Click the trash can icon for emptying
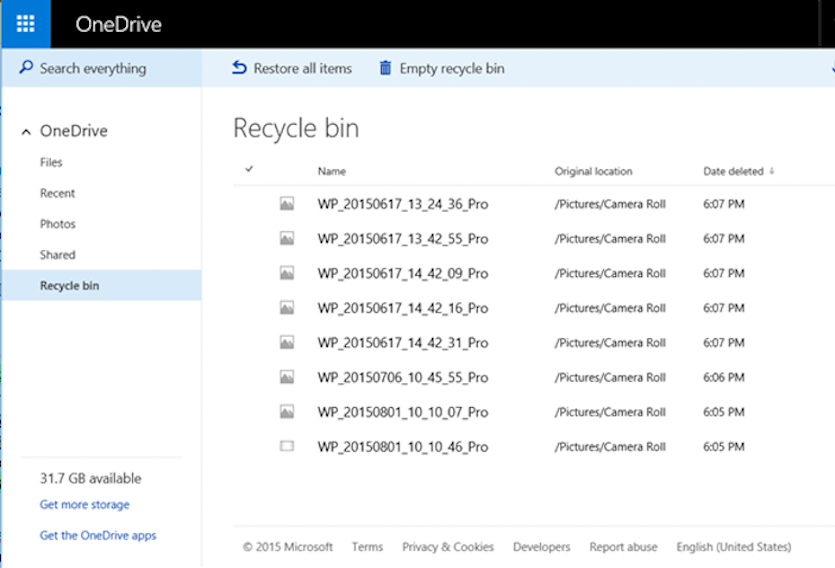Image resolution: width=835 pixels, height=568 pixels. click(385, 68)
